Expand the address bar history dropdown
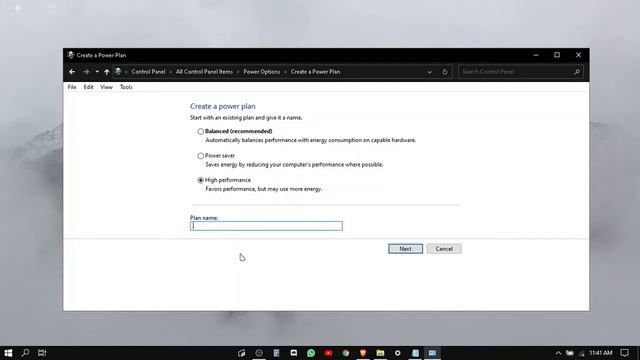The width and height of the screenshot is (640, 360). click(x=429, y=72)
